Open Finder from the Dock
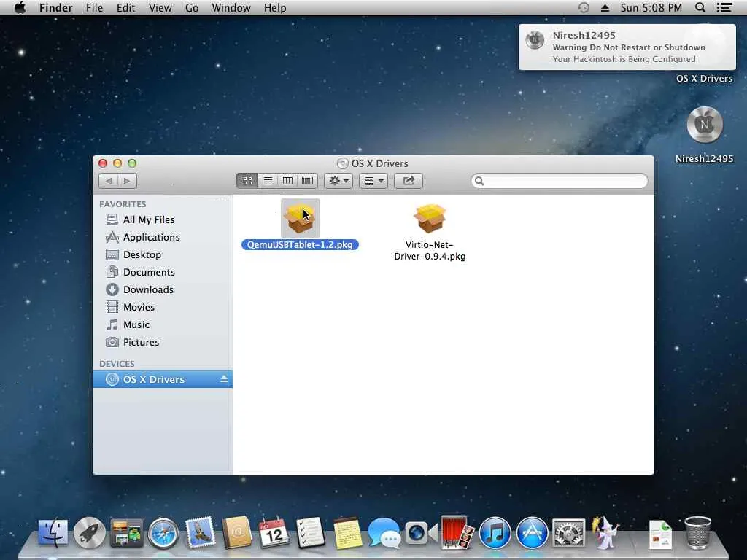 (53, 532)
